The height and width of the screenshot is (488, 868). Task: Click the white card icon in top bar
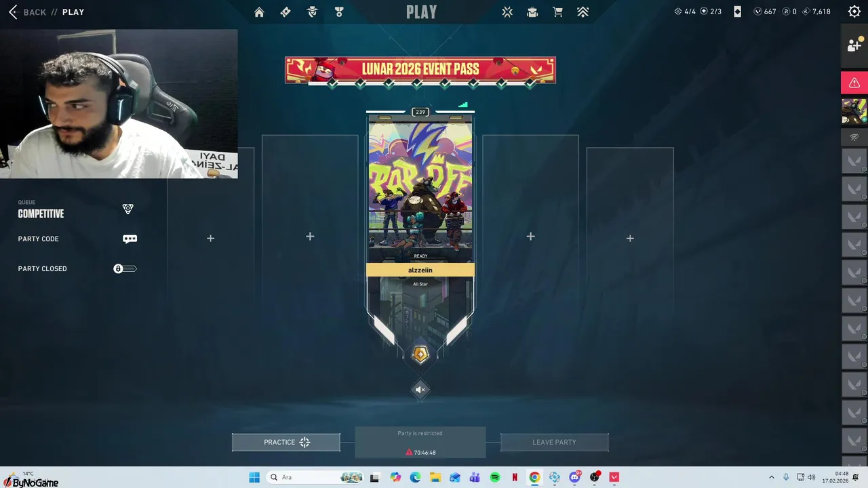pyautogui.click(x=738, y=12)
